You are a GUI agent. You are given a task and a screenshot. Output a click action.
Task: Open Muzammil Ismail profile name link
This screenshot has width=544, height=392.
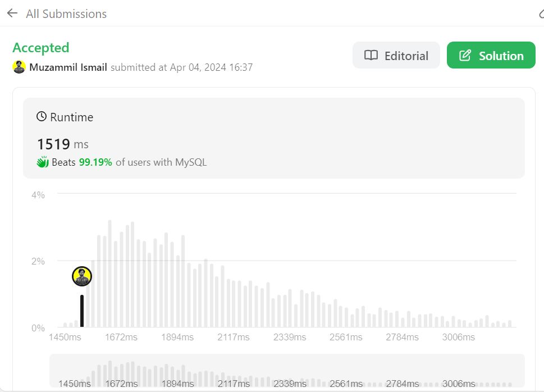(x=68, y=67)
